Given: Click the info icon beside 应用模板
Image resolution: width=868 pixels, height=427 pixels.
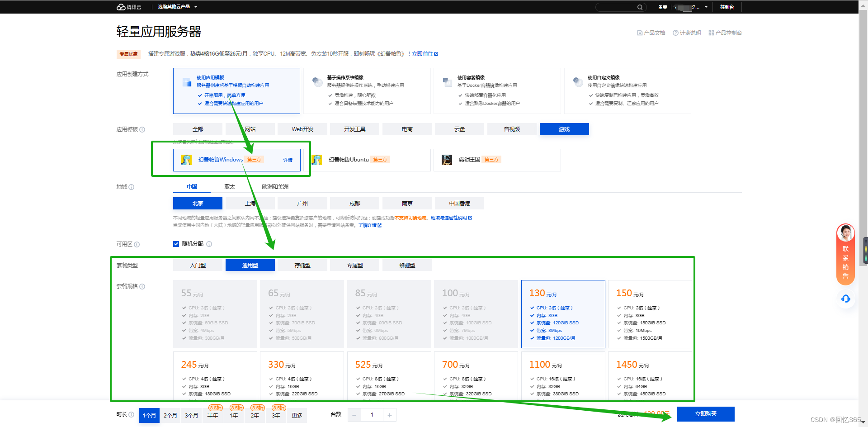Looking at the screenshot, I should tap(142, 130).
